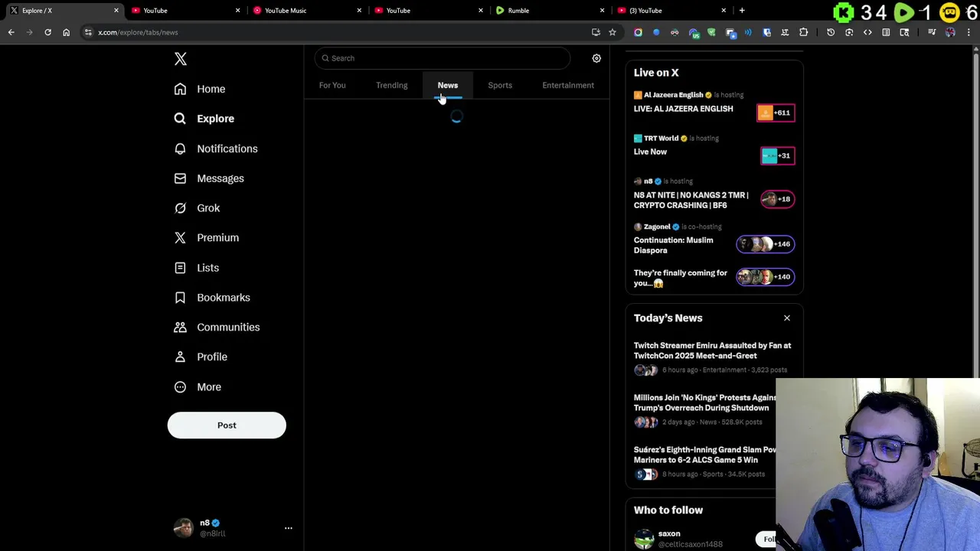
Task: Open Chrome's three-dot menu
Action: coord(969,32)
